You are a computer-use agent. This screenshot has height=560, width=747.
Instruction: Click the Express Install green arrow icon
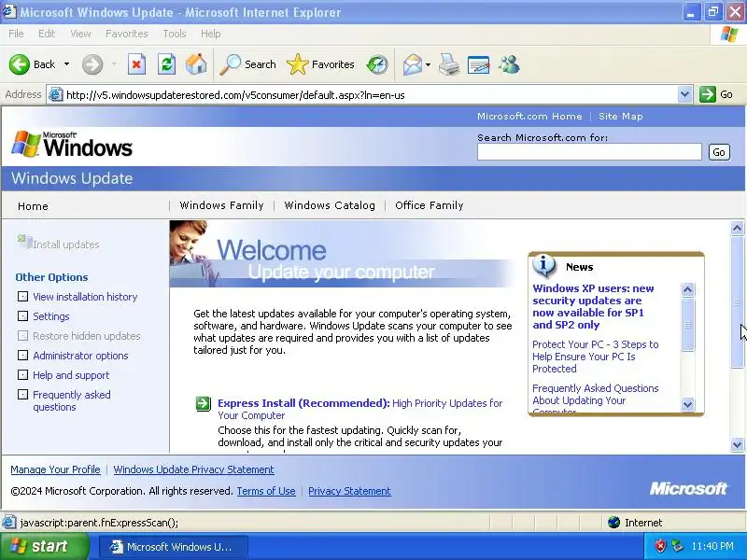point(203,404)
